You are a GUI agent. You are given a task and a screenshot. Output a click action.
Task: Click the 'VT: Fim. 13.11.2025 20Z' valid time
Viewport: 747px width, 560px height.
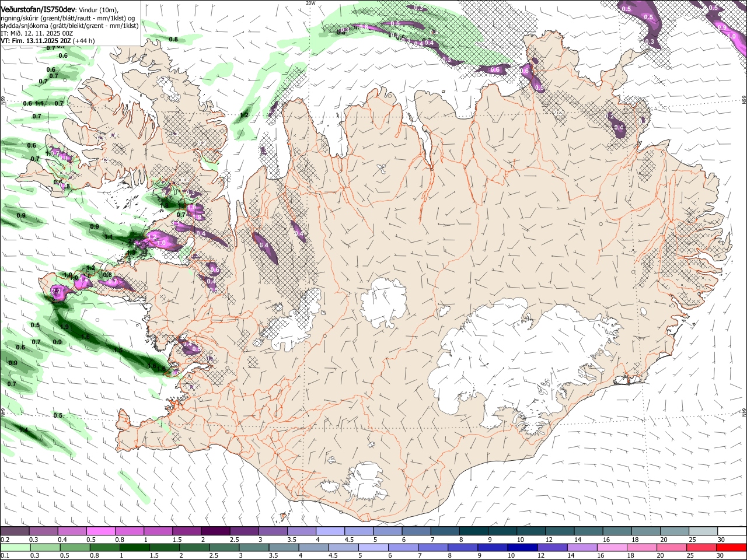pyautogui.click(x=36, y=41)
